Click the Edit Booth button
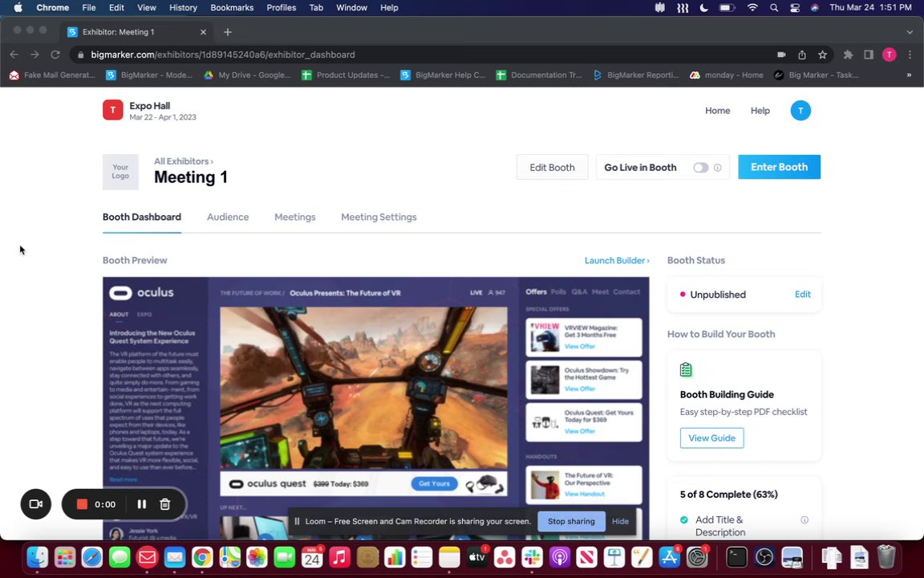Image resolution: width=924 pixels, height=578 pixels. click(552, 168)
